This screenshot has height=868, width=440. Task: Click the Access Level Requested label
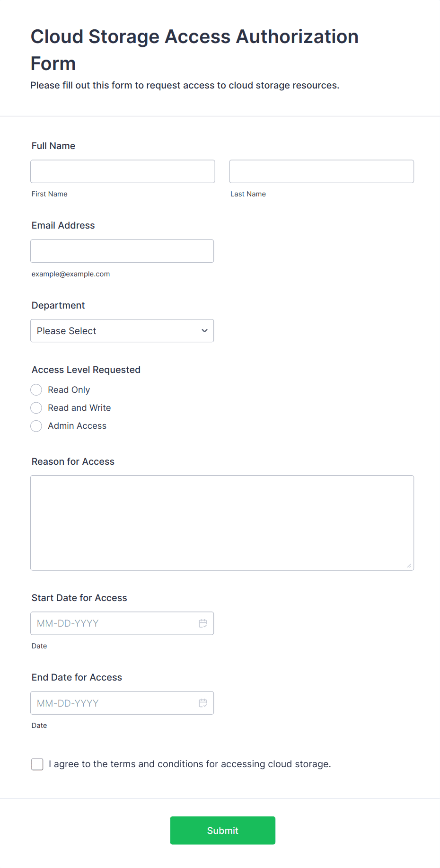(86, 370)
